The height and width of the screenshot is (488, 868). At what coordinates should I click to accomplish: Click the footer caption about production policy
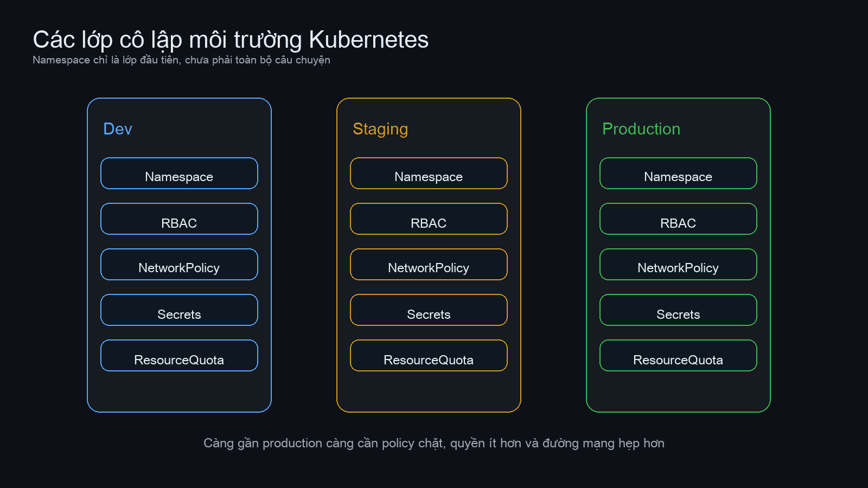point(434,444)
